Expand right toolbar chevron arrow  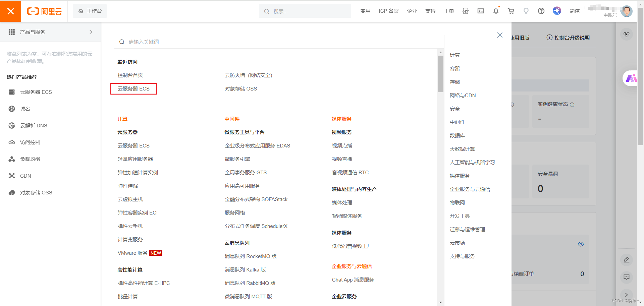(x=627, y=295)
